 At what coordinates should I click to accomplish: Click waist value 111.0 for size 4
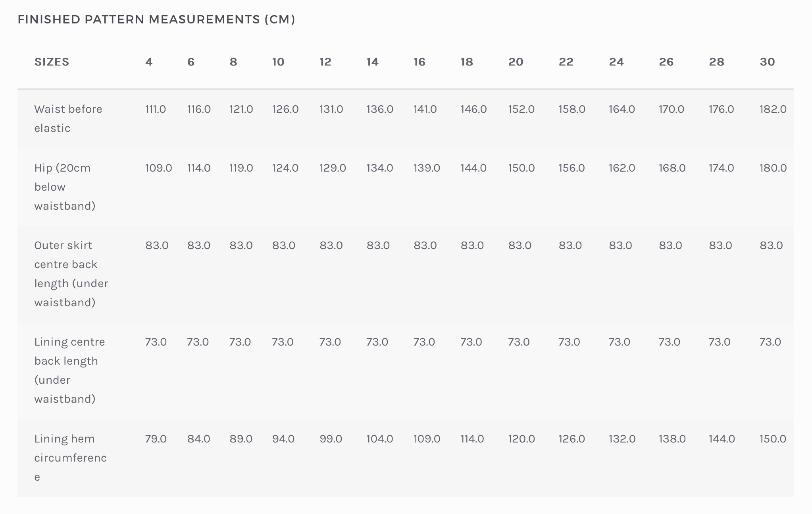pos(156,109)
